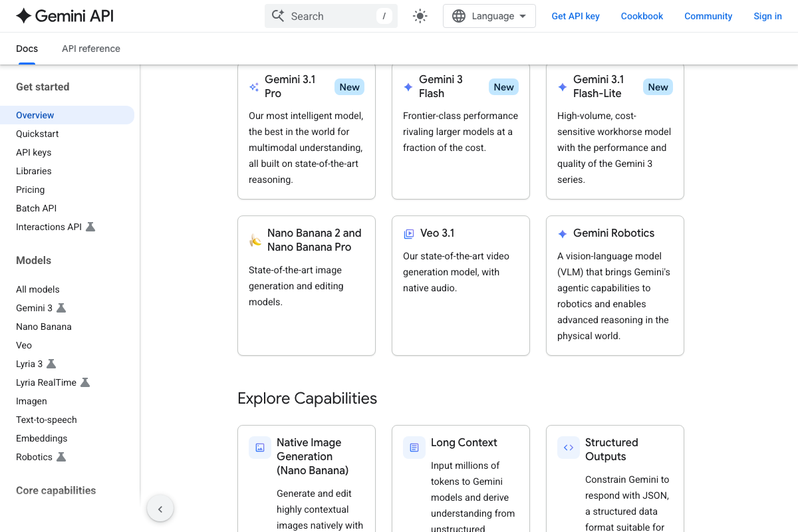Toggle the light/dark theme sun icon
The width and height of the screenshot is (798, 532).
coord(420,16)
